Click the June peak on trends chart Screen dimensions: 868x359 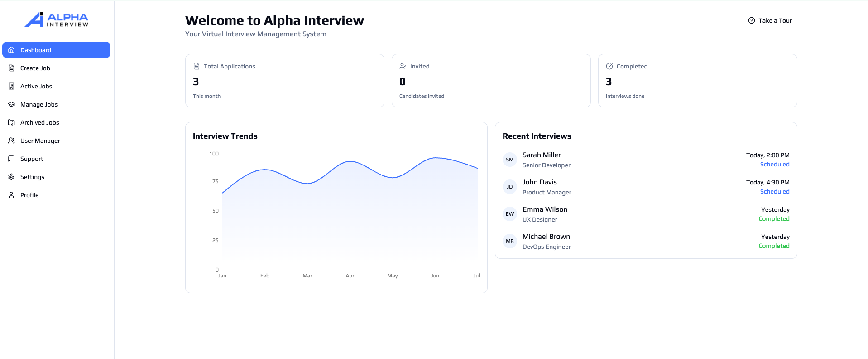tap(435, 158)
